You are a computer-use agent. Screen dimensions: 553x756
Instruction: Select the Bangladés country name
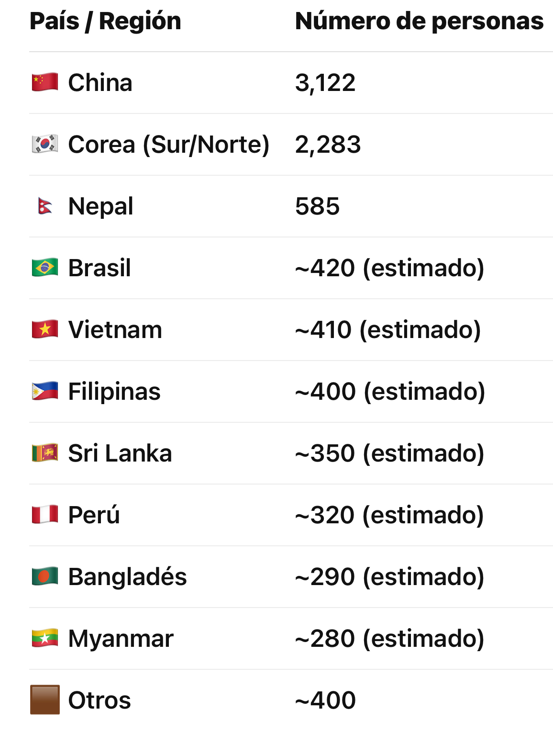127,577
